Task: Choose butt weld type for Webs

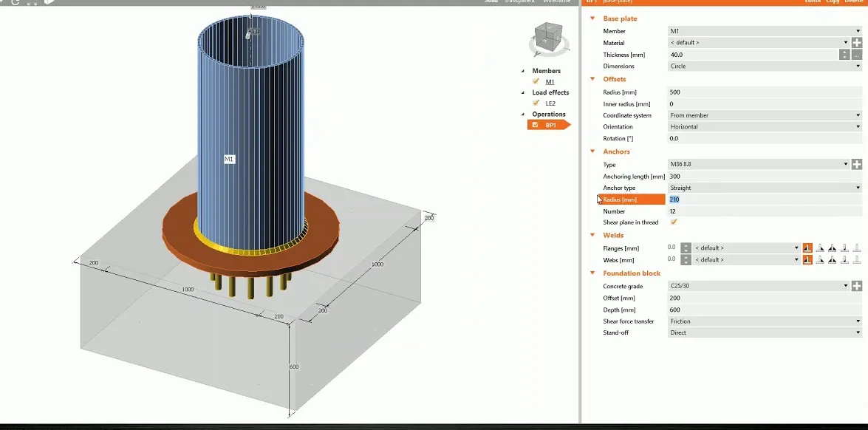Action: [x=845, y=259]
